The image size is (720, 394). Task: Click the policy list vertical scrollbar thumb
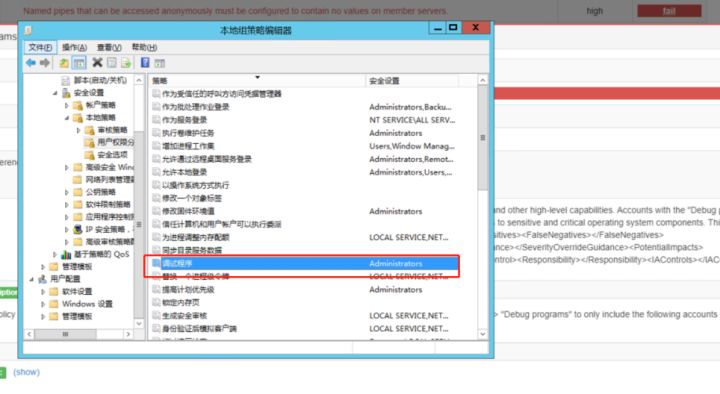tap(483, 138)
